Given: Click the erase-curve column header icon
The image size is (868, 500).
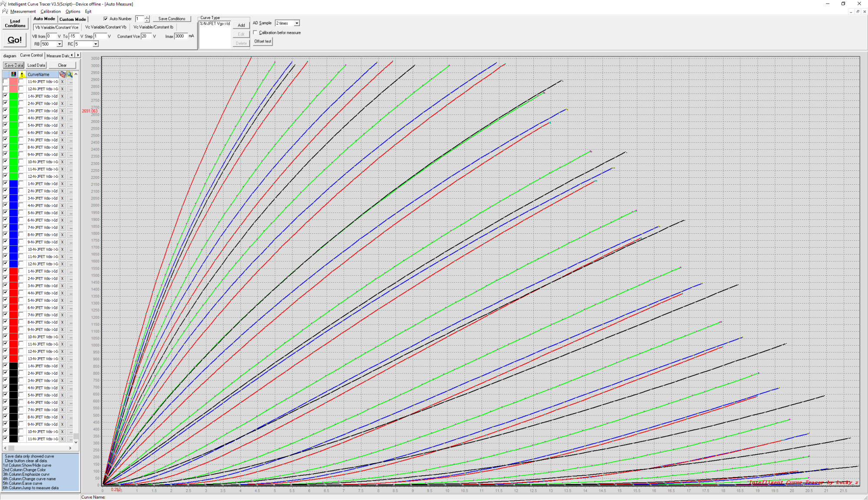Looking at the screenshot, I should tap(62, 74).
